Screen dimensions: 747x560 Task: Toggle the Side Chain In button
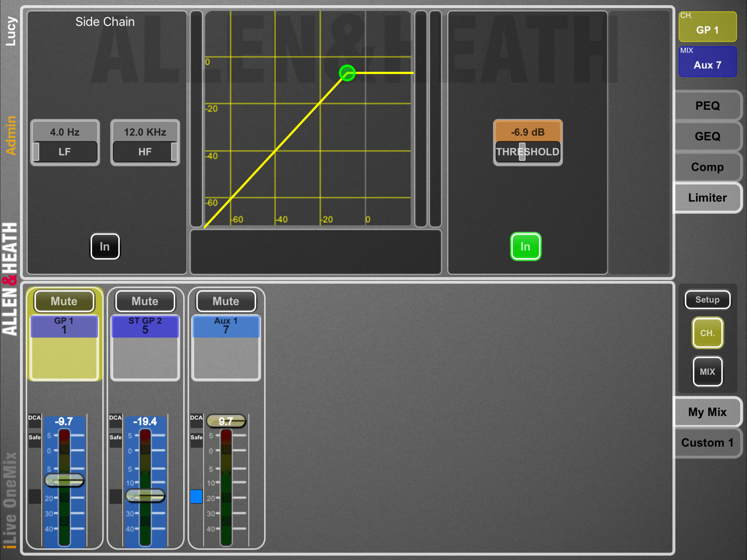tap(105, 246)
